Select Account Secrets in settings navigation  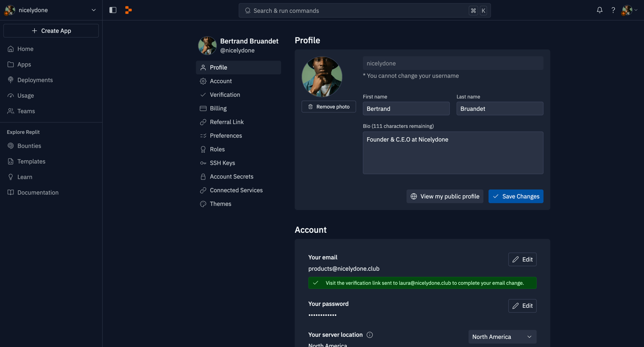(239, 176)
